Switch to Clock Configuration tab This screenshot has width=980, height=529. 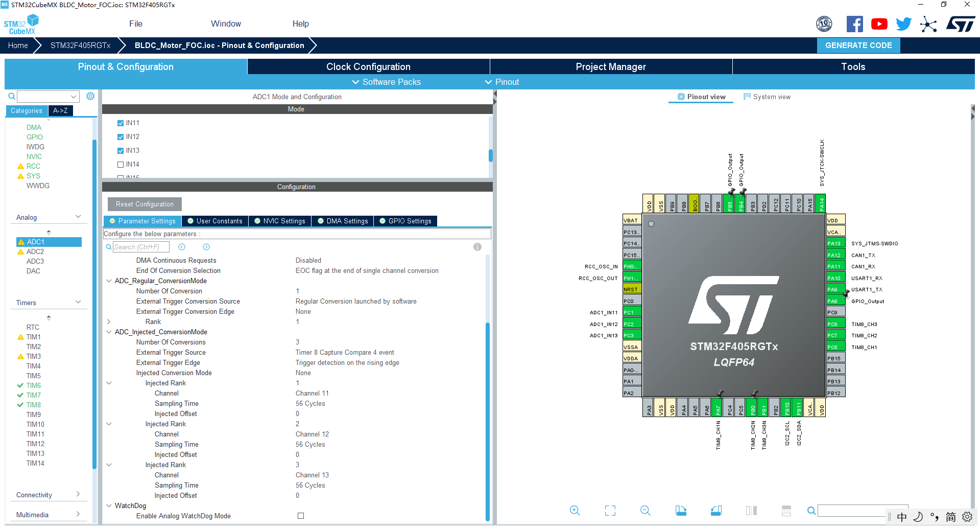click(x=368, y=66)
